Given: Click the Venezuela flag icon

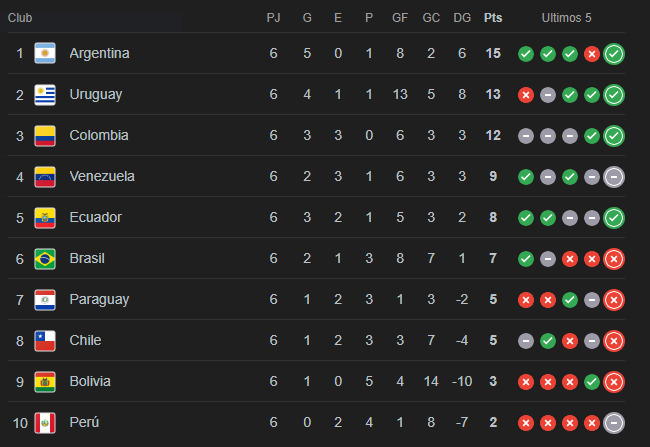Looking at the screenshot, I should pos(45,176).
